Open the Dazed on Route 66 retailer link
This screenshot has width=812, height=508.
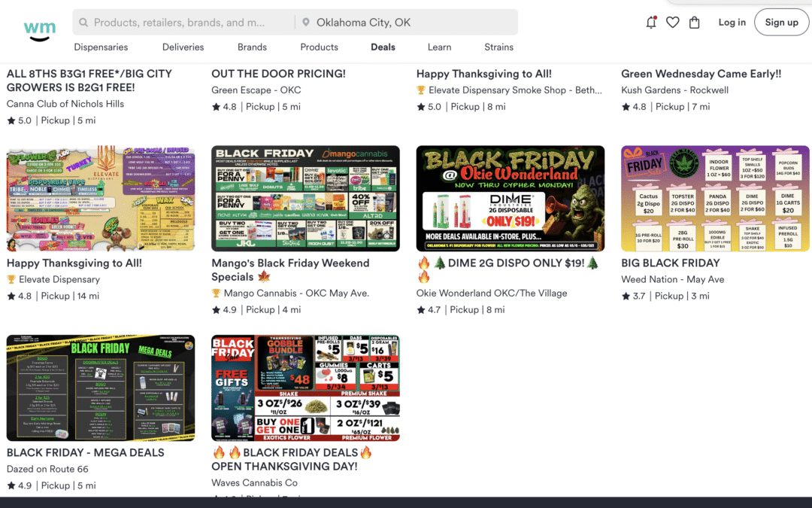[47, 469]
